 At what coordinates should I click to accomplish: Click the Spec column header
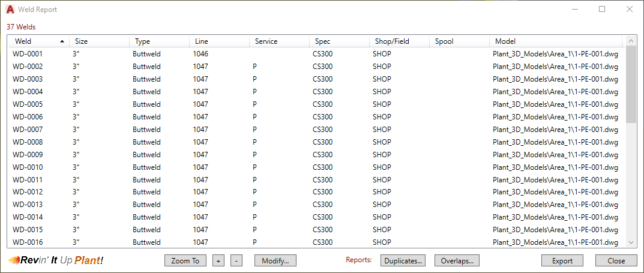(x=339, y=41)
